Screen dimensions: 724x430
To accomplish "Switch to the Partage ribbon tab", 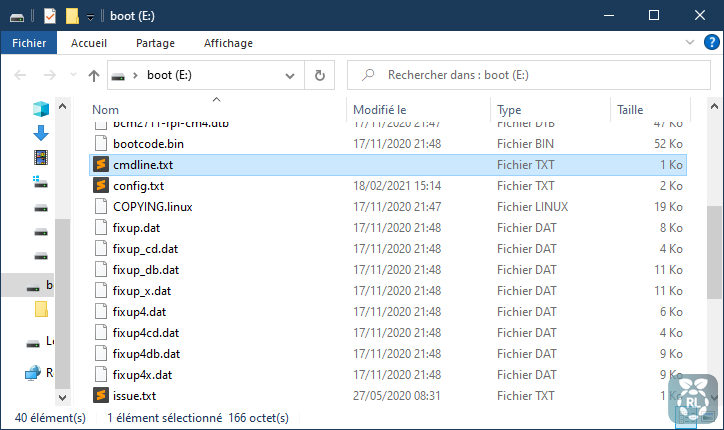I will [155, 43].
